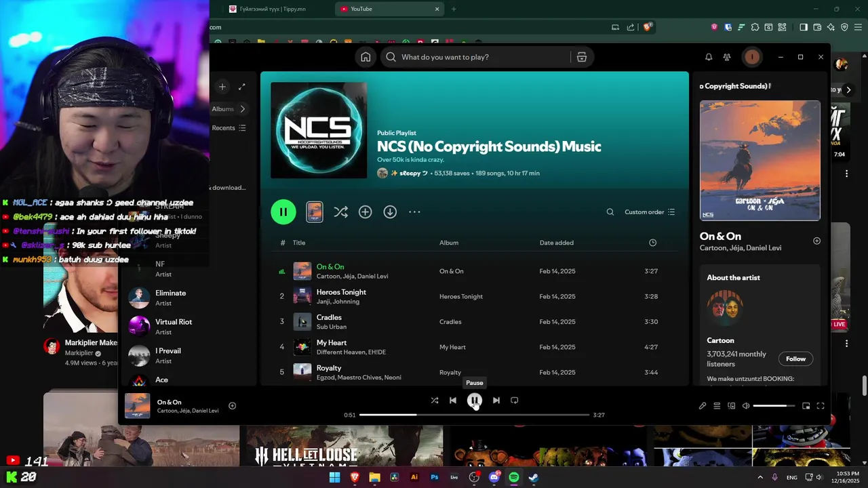Follow the artist Cartoon

pos(795,359)
